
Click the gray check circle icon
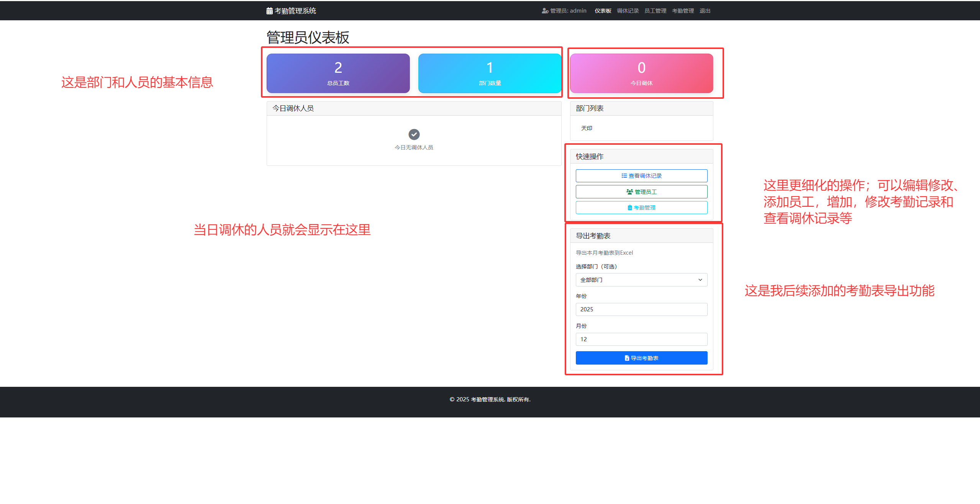click(x=414, y=134)
